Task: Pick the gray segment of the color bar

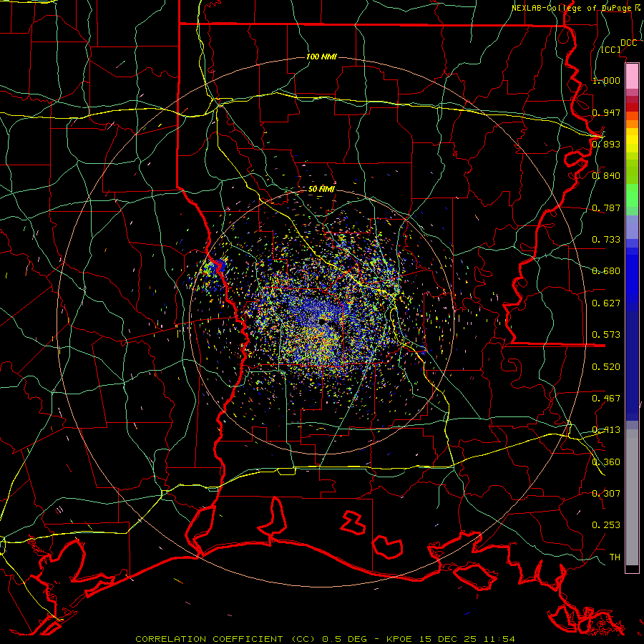Action: (x=632, y=499)
